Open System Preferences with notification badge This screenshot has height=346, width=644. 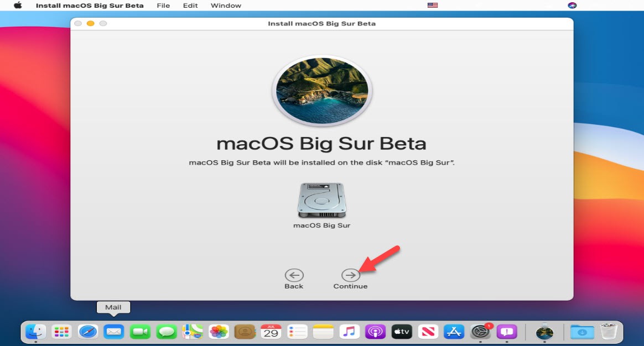point(480,332)
